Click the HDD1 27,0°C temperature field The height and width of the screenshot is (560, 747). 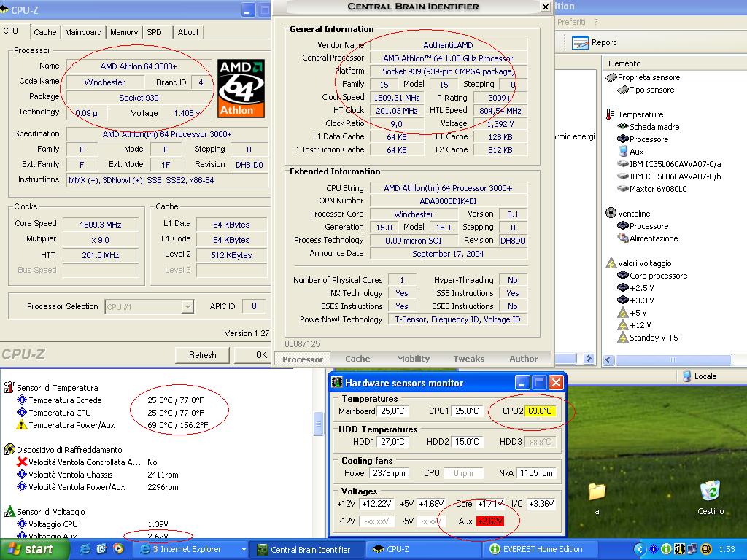click(392, 442)
